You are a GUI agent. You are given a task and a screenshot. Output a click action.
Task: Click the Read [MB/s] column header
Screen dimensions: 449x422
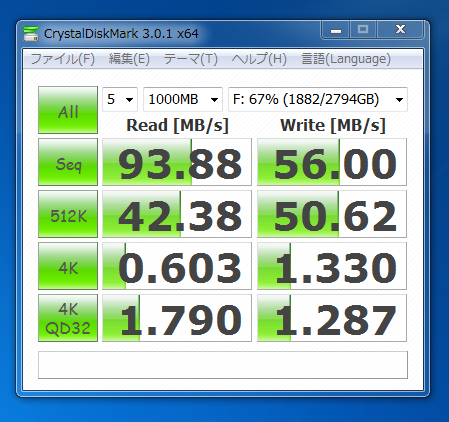coord(177,126)
